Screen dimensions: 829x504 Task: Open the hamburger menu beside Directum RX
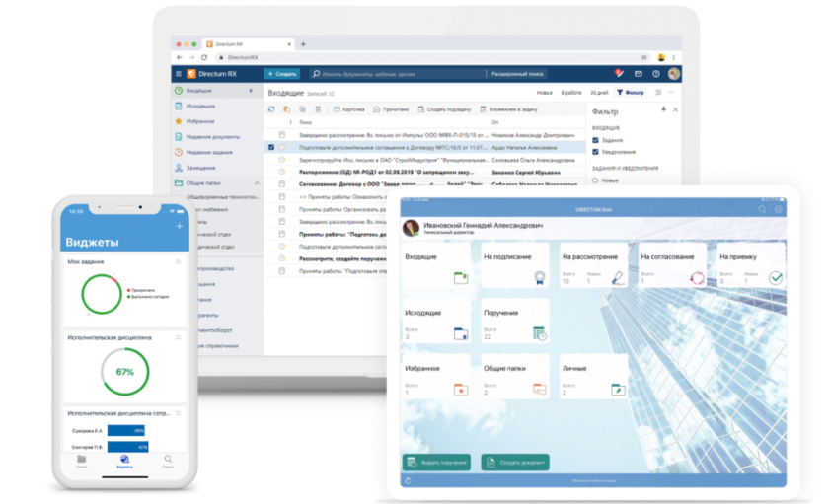point(179,74)
